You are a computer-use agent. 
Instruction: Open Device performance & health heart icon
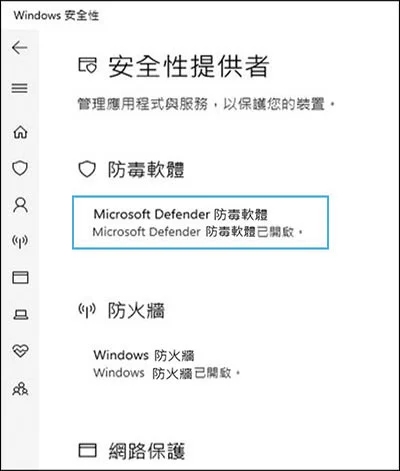(20, 351)
